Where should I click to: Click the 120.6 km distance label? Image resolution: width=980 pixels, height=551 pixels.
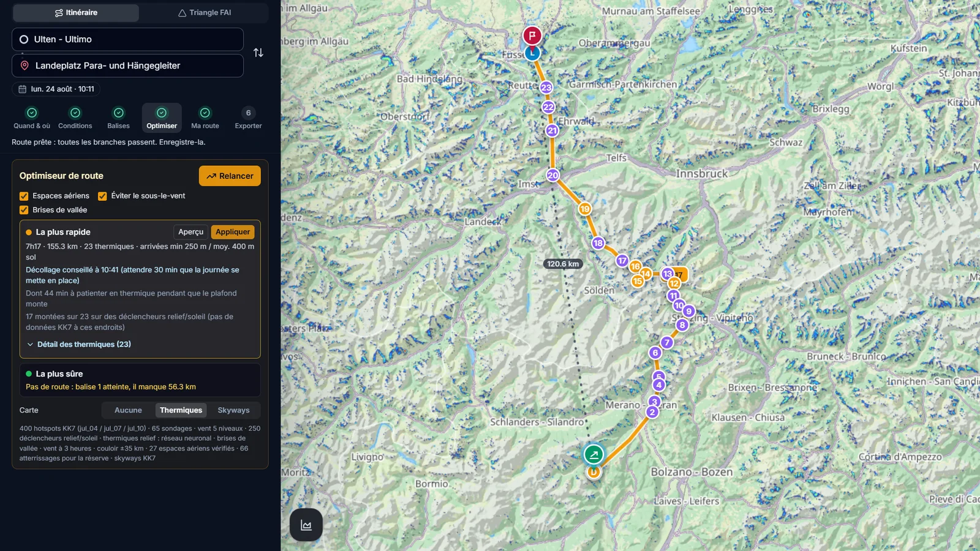[x=563, y=264]
